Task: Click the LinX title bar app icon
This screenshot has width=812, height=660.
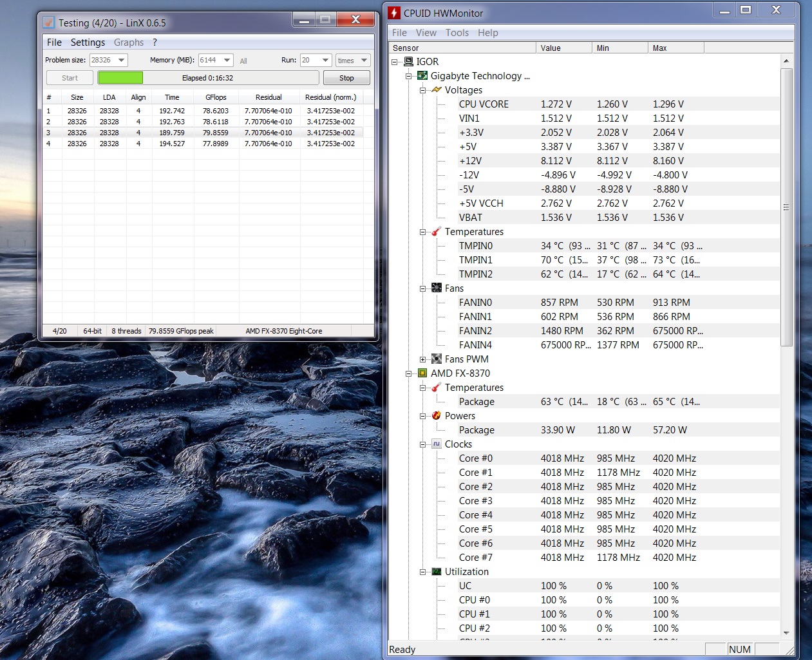Action: click(48, 23)
